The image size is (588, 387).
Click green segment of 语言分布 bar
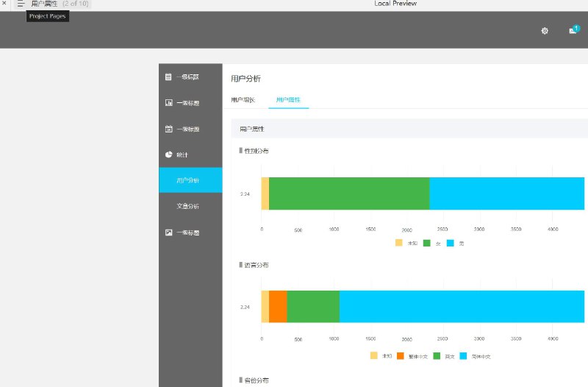(x=313, y=306)
